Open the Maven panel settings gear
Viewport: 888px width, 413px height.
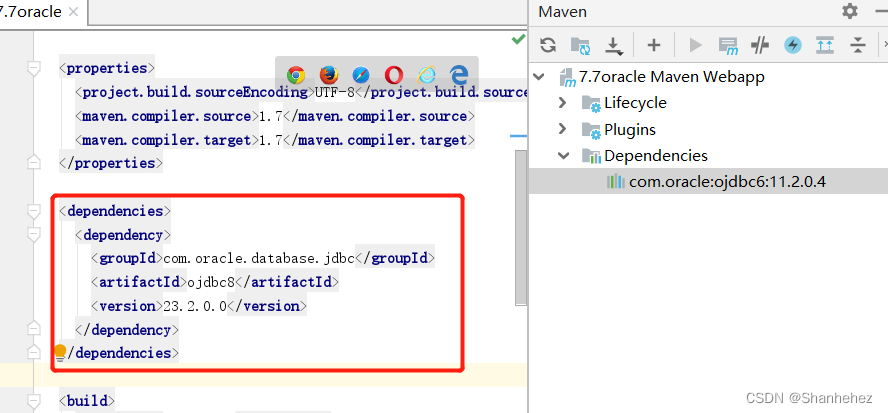point(849,11)
